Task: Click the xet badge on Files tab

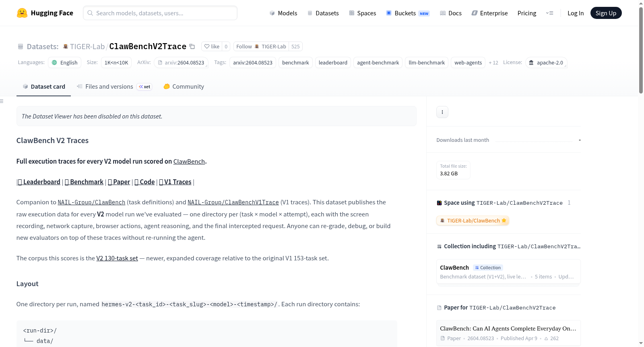Action: click(144, 87)
